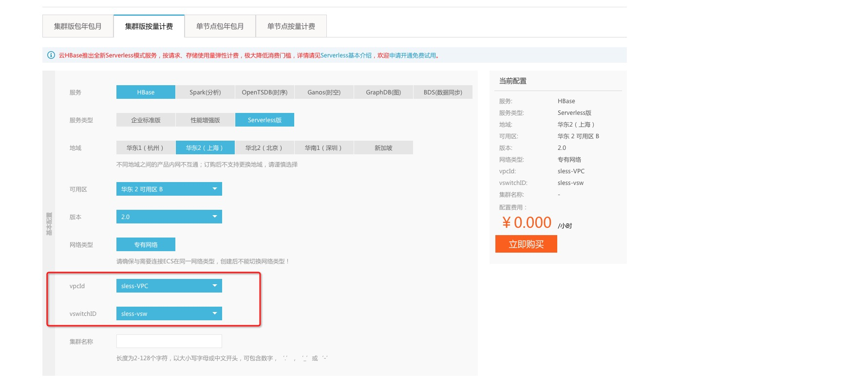
Task: Open the vpcId dropdown showing sless-VPC
Action: (x=169, y=286)
